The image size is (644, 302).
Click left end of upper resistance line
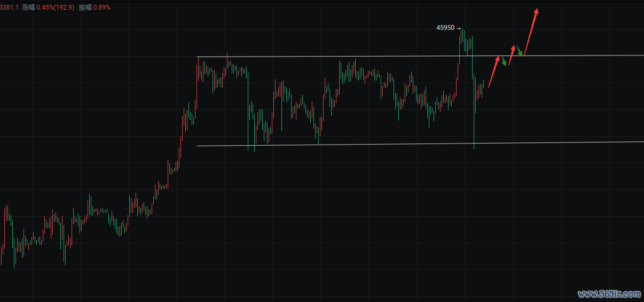(x=198, y=57)
